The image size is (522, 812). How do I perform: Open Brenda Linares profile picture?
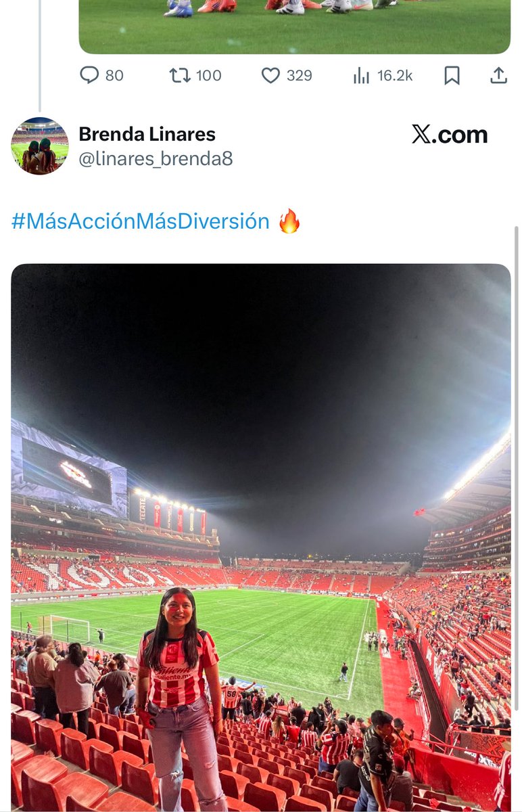coord(40,146)
